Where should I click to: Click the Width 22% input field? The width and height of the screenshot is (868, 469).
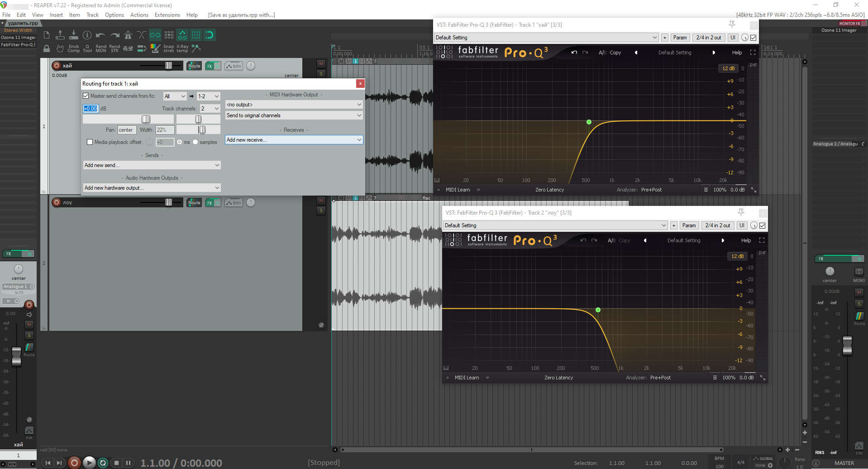tap(165, 130)
